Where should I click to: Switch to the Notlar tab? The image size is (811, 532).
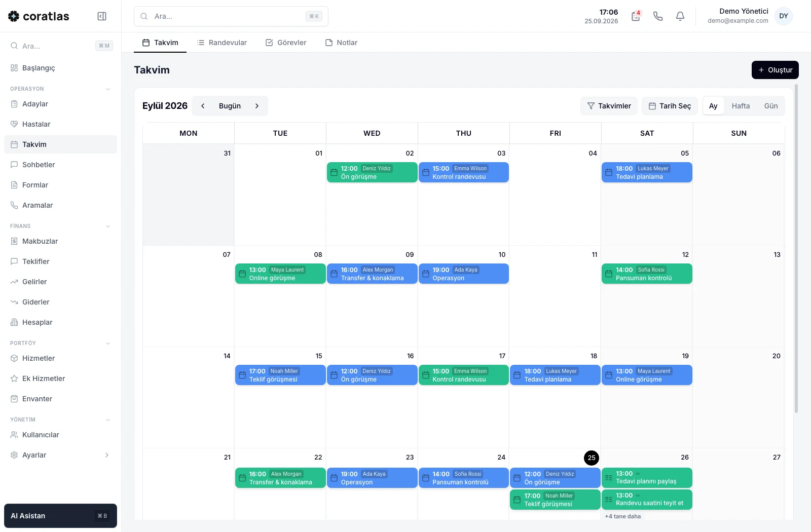pos(341,43)
